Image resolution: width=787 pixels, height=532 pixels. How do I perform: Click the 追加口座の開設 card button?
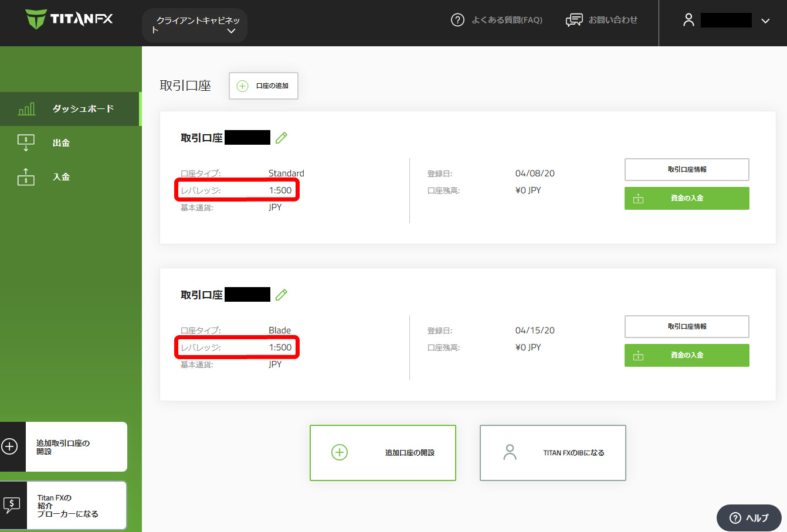click(x=383, y=453)
